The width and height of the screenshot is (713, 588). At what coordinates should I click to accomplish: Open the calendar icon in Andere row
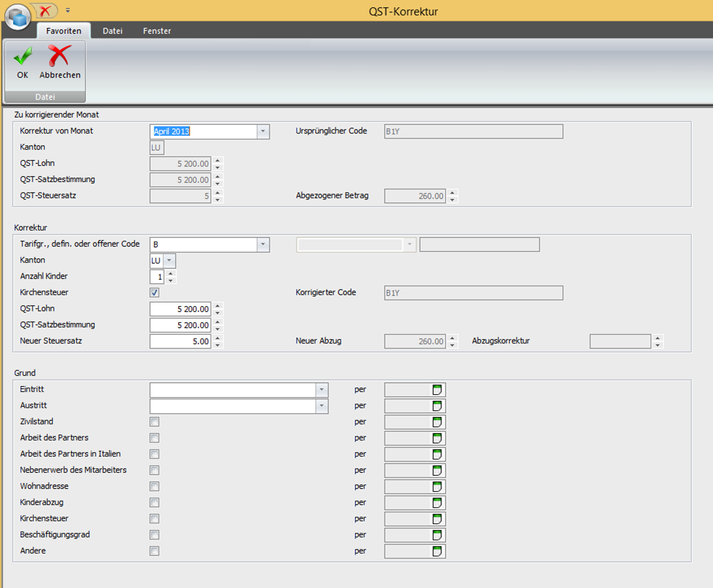pyautogui.click(x=437, y=551)
